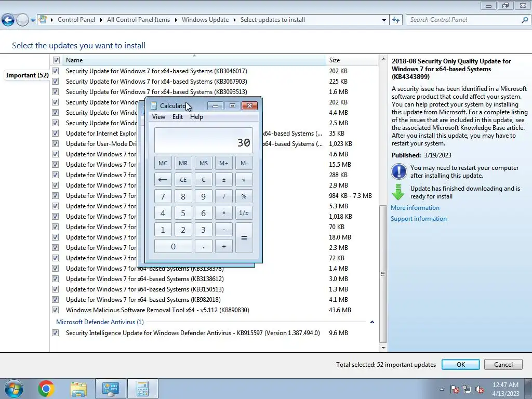Click the Calculator title bar icon

tap(154, 106)
